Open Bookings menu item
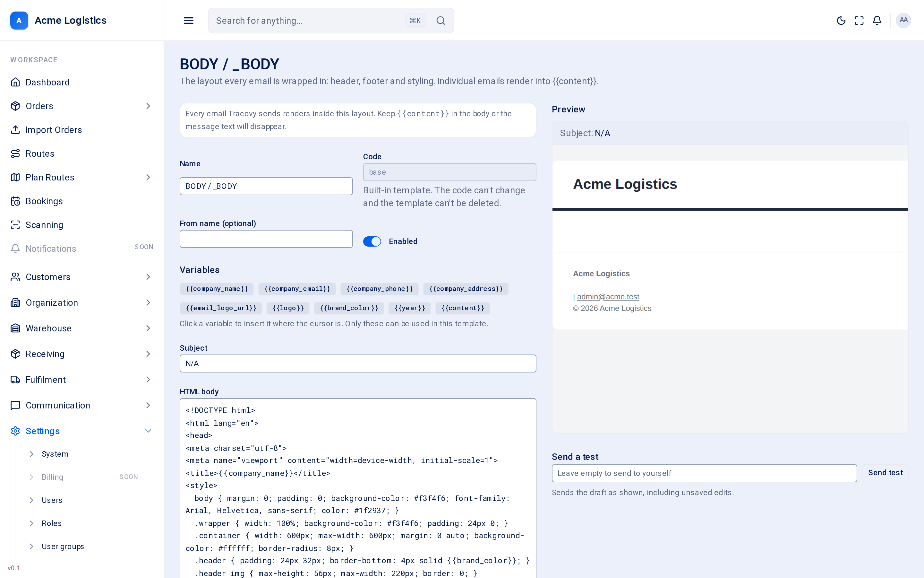The image size is (924, 578). [x=82, y=201]
